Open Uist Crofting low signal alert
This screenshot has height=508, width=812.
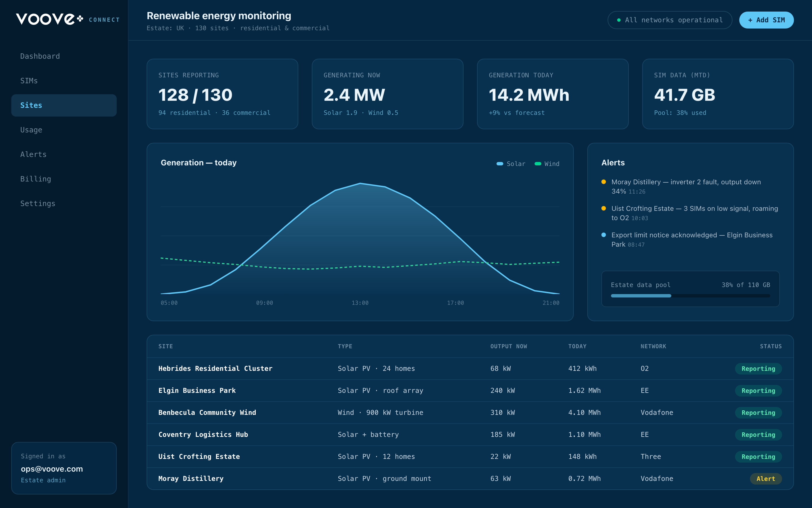tap(690, 213)
